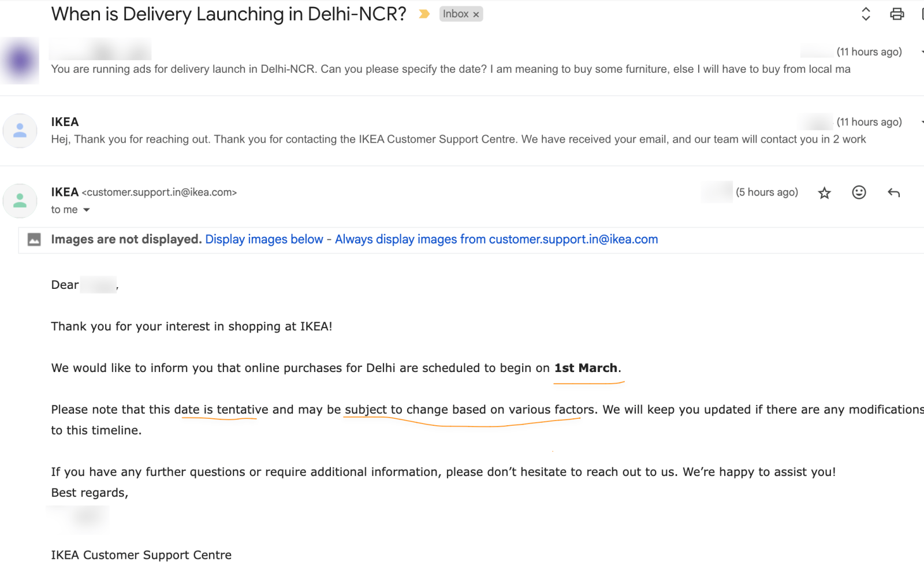Open the green IKEA sender avatar

tap(20, 200)
